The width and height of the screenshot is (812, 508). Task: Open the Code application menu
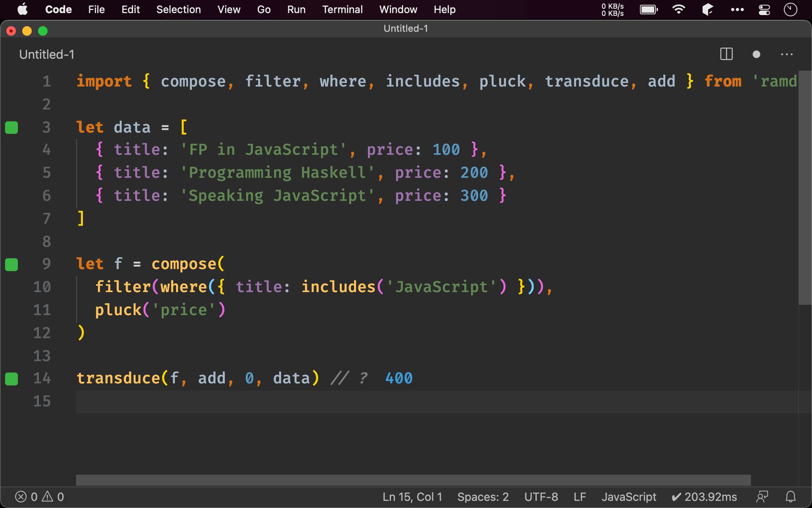58,9
